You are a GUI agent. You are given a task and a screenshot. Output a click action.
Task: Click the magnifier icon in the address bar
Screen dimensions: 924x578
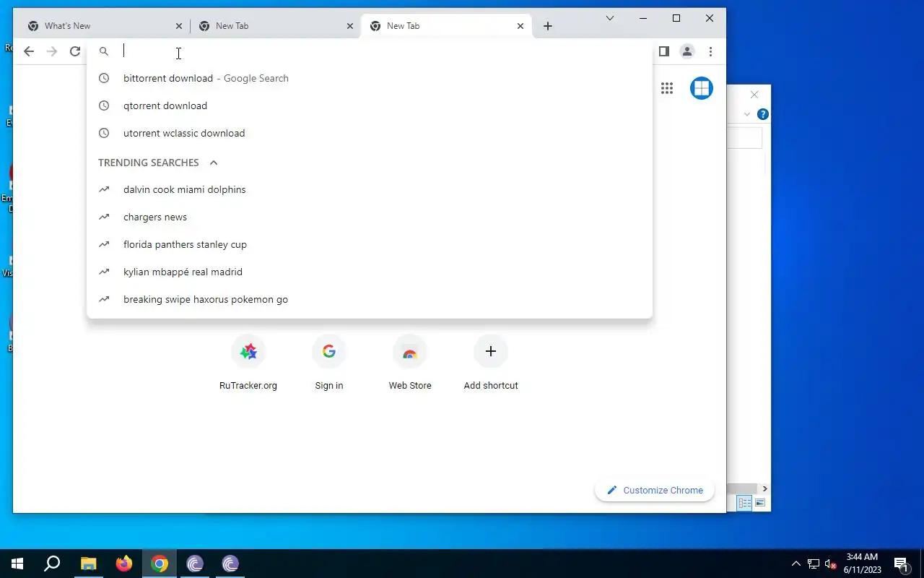[x=104, y=51]
